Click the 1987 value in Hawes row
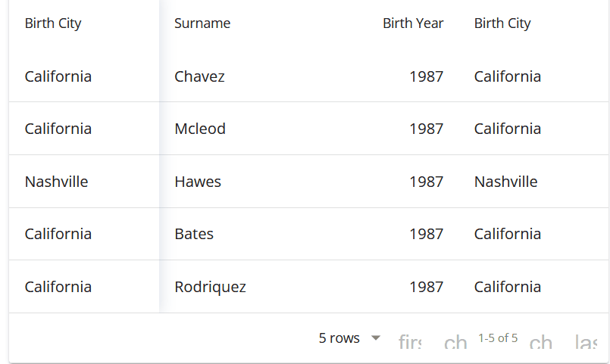 coord(426,182)
